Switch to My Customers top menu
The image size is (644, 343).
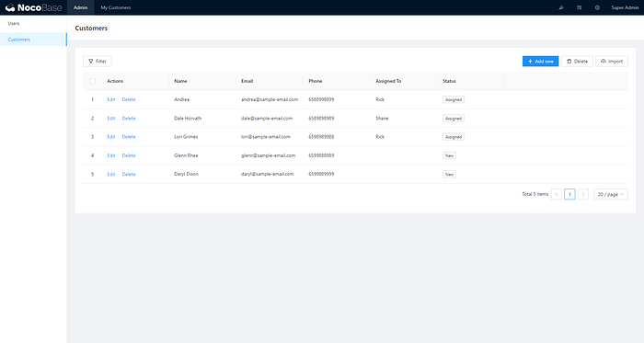pos(116,7)
